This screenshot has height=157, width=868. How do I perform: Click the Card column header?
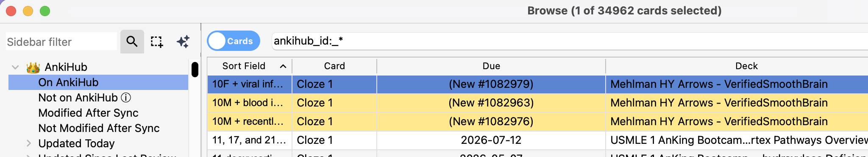tap(334, 66)
